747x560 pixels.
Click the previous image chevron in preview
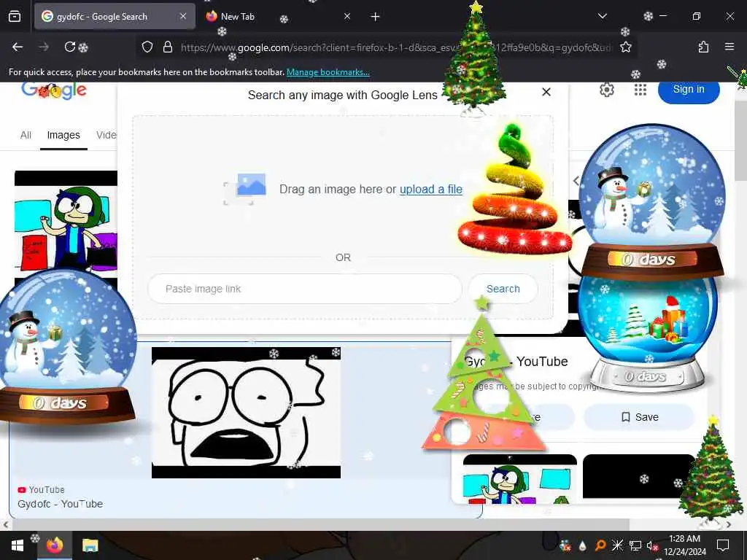tap(576, 181)
